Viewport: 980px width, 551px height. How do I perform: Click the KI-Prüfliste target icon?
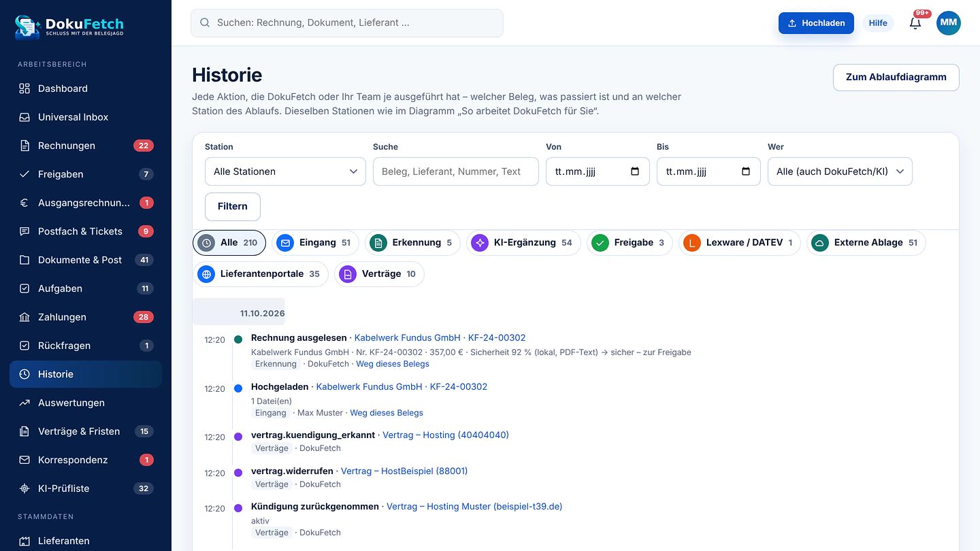[24, 488]
